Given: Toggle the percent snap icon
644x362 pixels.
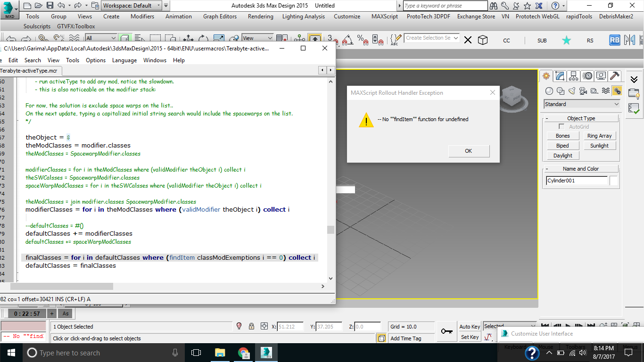Looking at the screenshot, I should (363, 40).
